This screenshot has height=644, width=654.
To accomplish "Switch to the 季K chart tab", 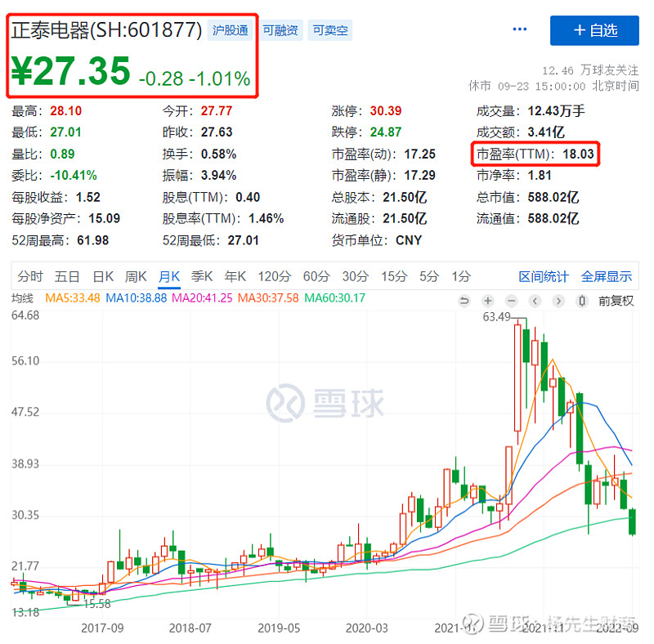I will (202, 276).
